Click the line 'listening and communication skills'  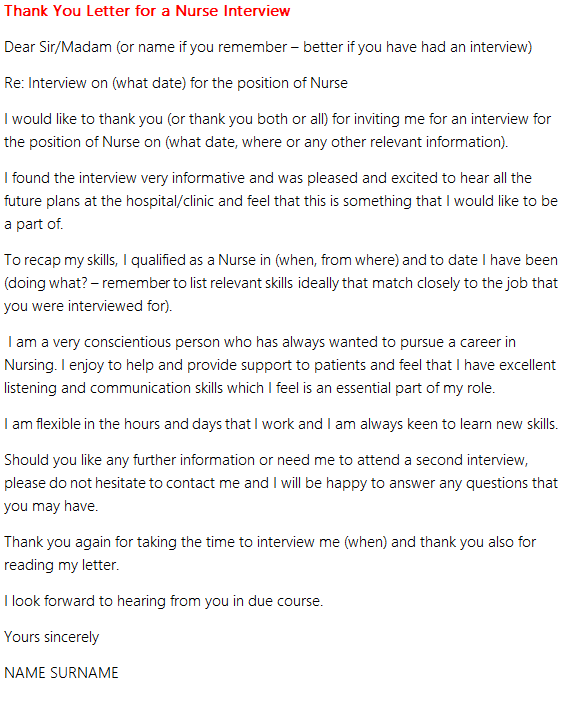(x=249, y=388)
